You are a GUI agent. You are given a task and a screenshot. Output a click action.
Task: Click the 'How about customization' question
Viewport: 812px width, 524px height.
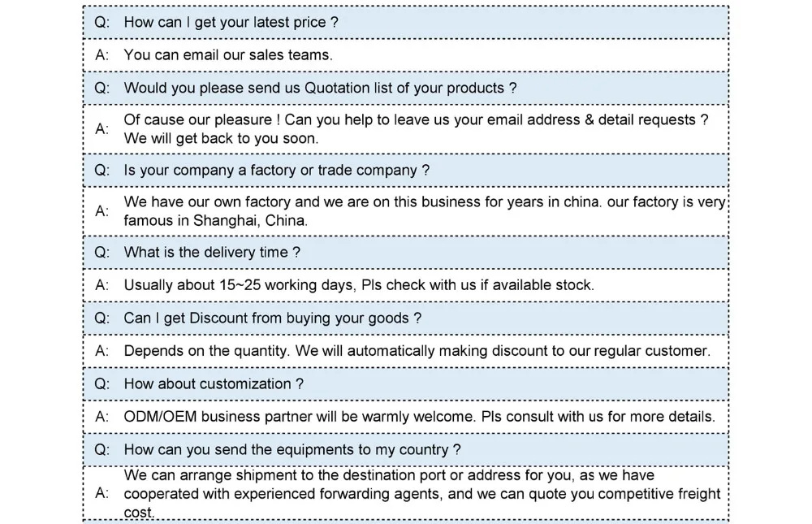coord(214,384)
